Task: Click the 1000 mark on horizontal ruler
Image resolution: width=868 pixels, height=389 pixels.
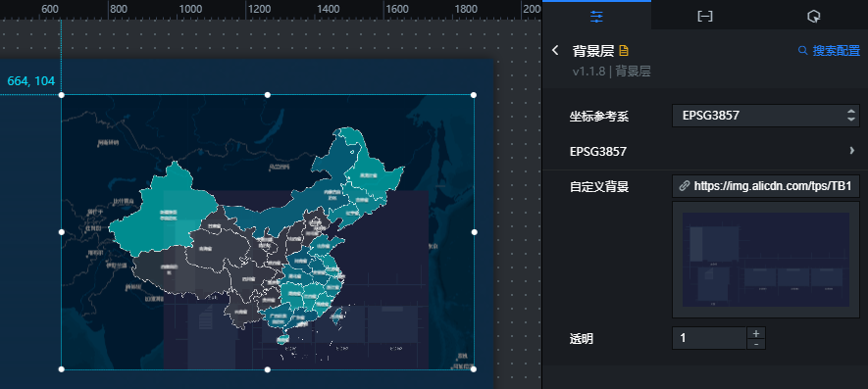Action: [x=190, y=10]
